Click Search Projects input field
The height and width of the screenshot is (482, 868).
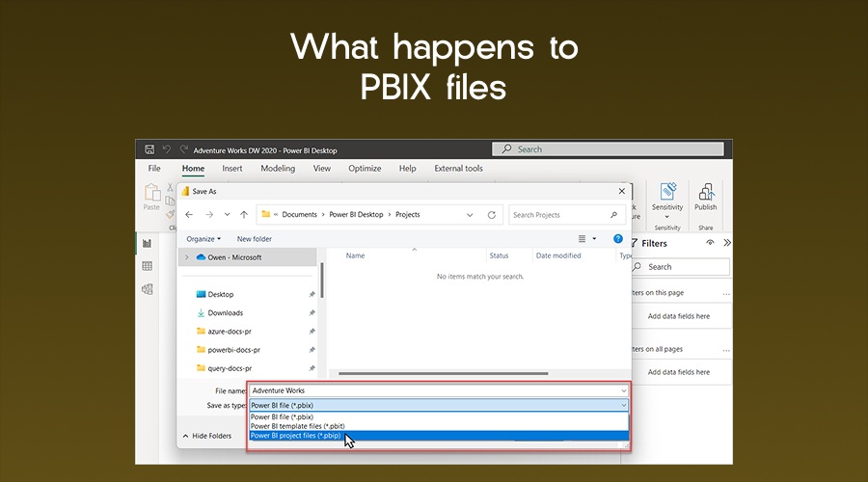567,215
